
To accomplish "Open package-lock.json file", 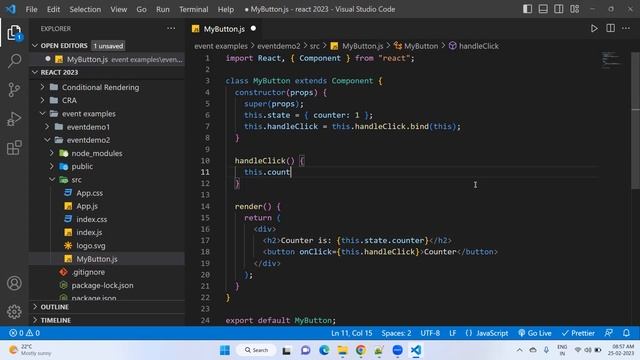I will pyautogui.click(x=102, y=285).
